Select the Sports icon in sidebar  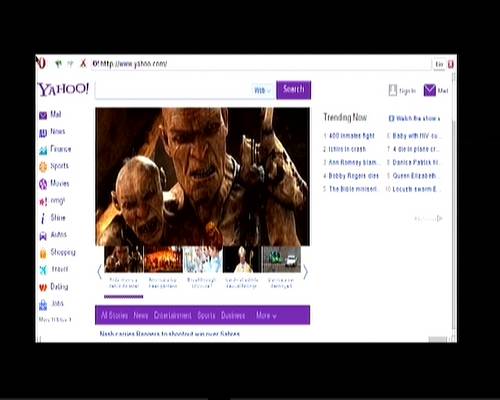(x=43, y=167)
